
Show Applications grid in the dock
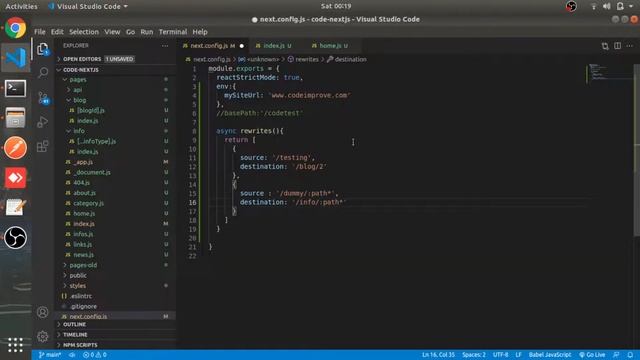click(x=16, y=345)
